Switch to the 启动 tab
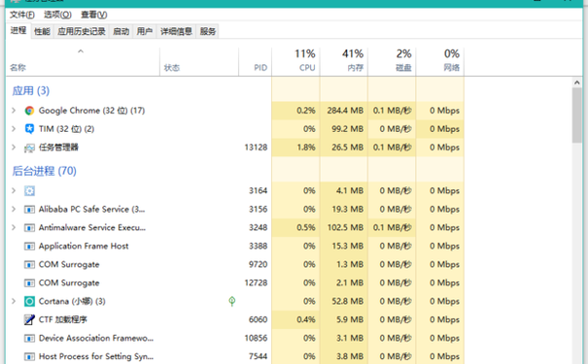This screenshot has height=364, width=588. click(121, 31)
